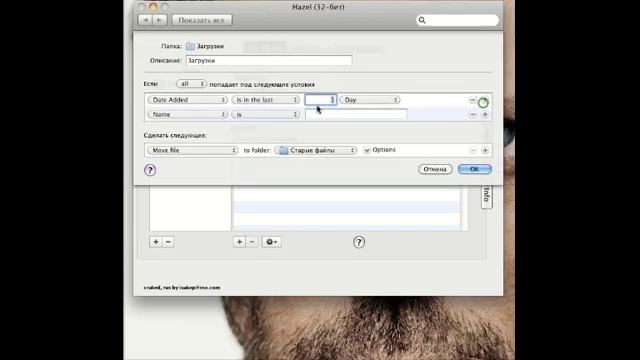Focus the toolbar search field
The height and width of the screenshot is (360, 640).
pos(457,20)
